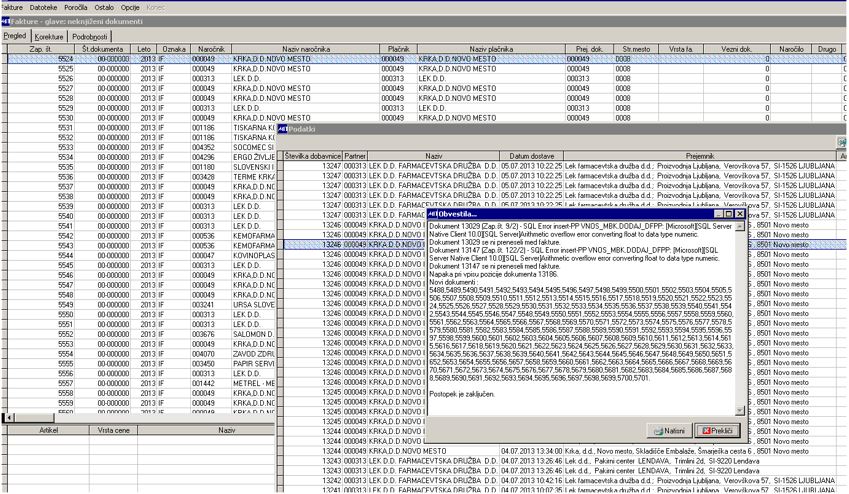Viewport: 849px width, 494px height.
Task: Click the message box scroll-up arrow
Action: tap(740, 226)
